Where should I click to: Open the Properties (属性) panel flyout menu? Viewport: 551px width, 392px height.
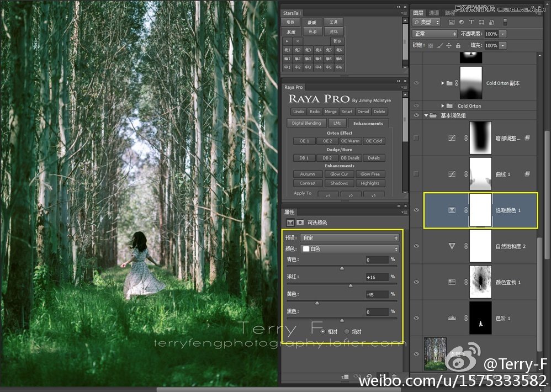404,212
